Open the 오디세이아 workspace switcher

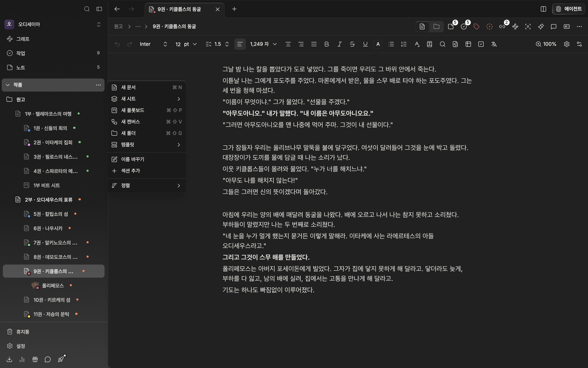(53, 24)
